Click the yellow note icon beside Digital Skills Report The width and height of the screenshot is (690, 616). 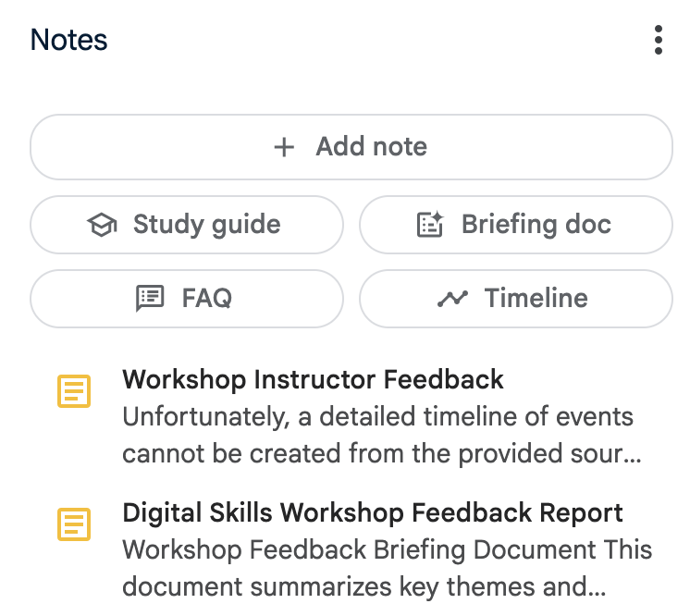[74, 524]
